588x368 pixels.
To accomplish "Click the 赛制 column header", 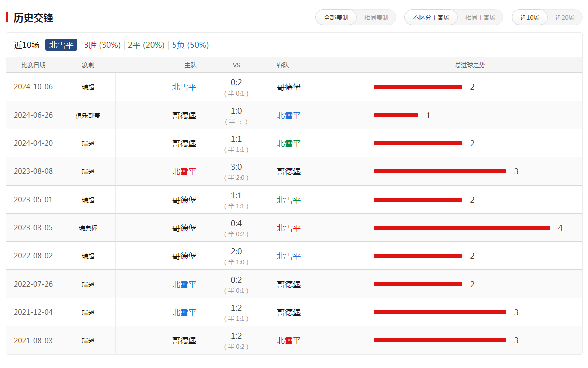I will coord(88,65).
